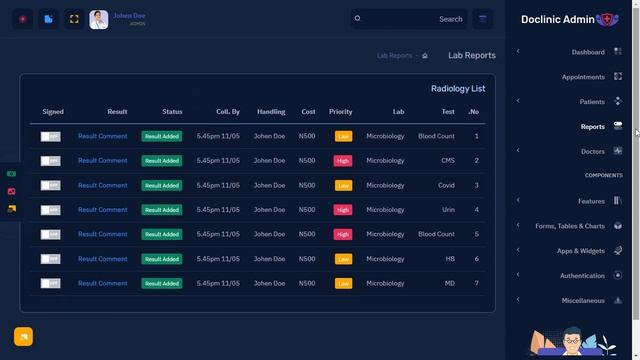Toggle Signed switch for row 2 CMS

pos(51,161)
